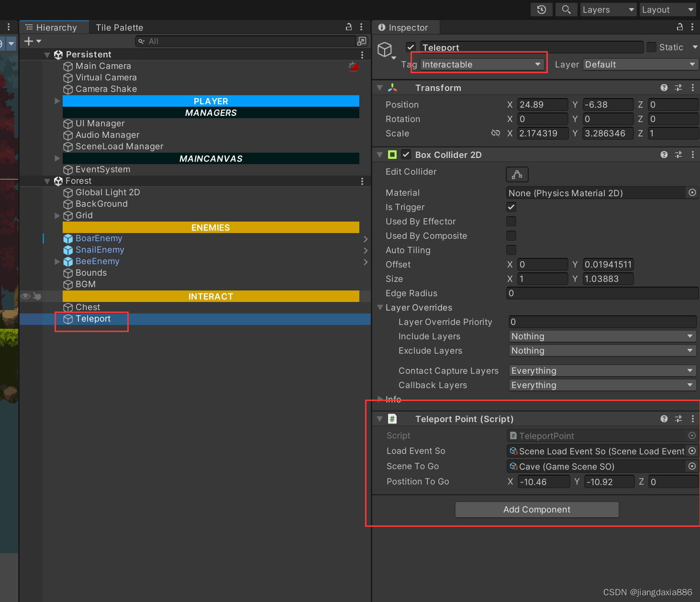Open the Inspector panel kebab menu

pyautogui.click(x=692, y=27)
